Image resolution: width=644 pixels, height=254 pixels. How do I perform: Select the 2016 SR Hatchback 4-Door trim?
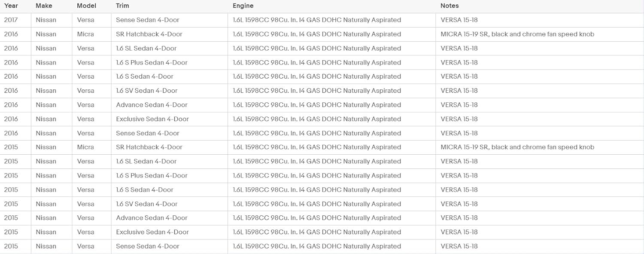pyautogui.click(x=149, y=34)
